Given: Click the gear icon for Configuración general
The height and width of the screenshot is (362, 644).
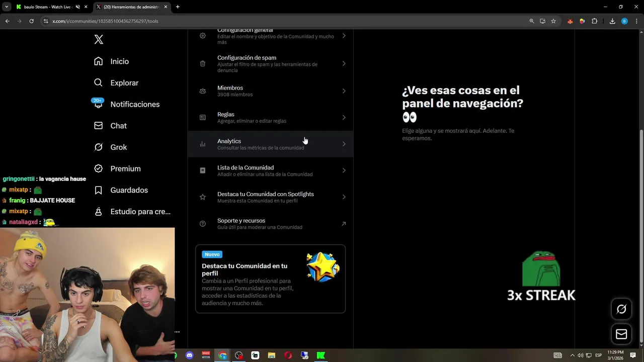Looking at the screenshot, I should (203, 36).
